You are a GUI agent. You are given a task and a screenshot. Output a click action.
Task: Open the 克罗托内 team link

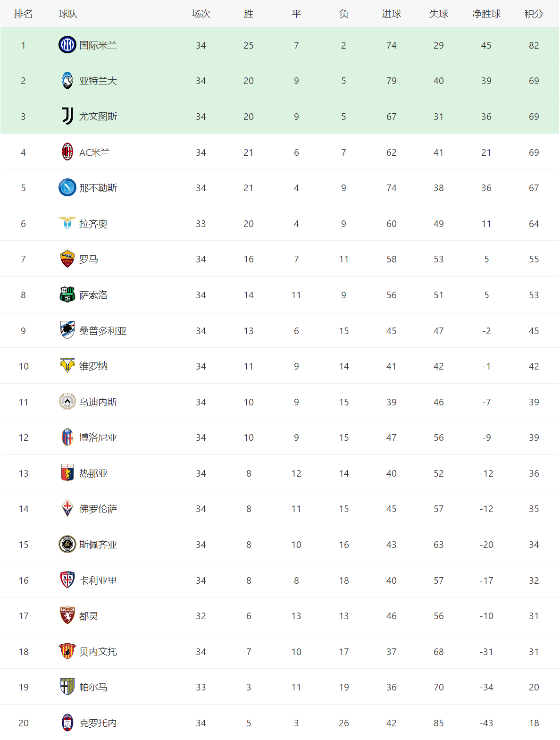pos(98,723)
